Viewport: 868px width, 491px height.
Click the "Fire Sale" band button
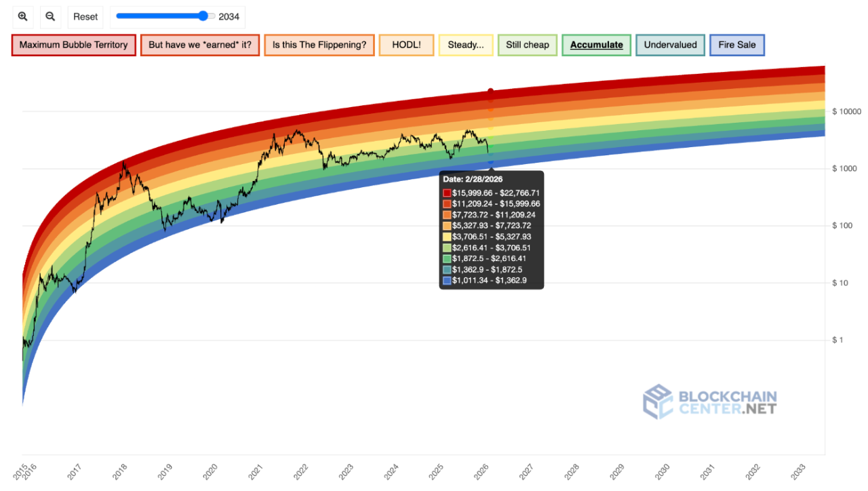click(x=737, y=45)
